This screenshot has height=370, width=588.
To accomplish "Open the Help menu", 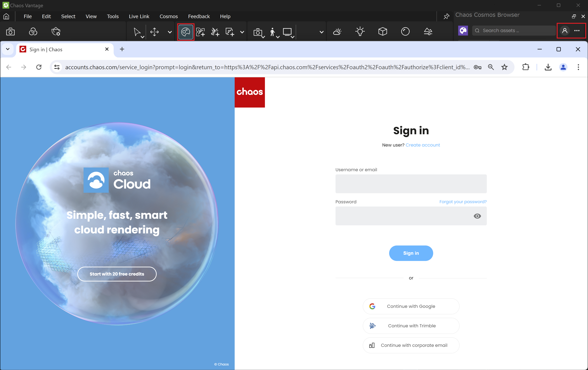I will [x=225, y=16].
